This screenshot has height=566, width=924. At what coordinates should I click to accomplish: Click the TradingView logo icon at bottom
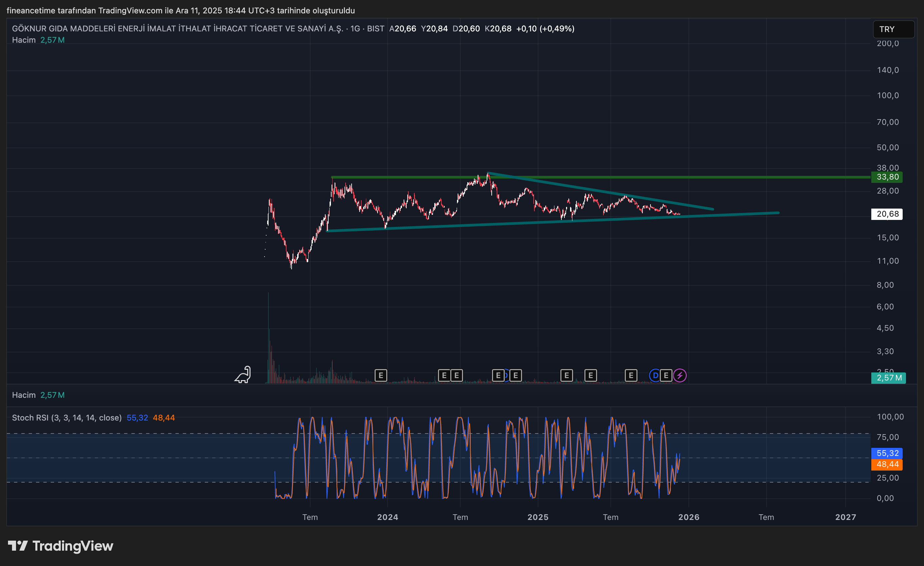tap(18, 546)
